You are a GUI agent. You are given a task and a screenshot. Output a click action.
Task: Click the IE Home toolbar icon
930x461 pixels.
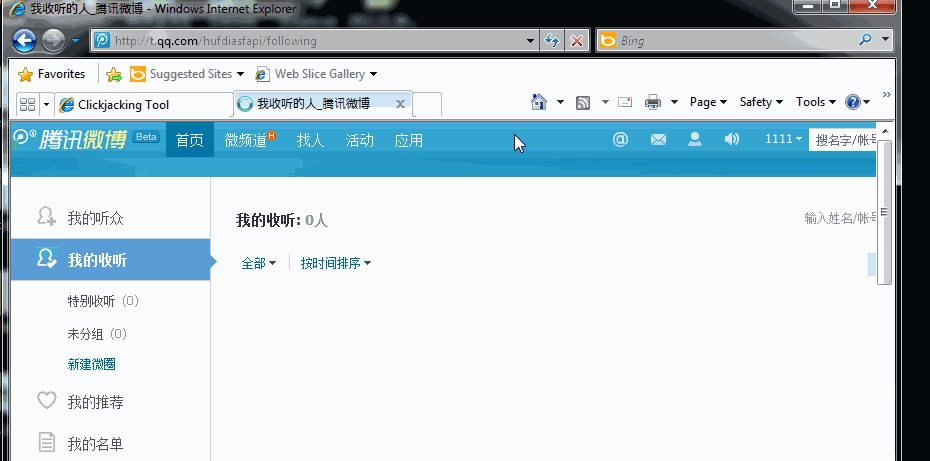coord(539,102)
